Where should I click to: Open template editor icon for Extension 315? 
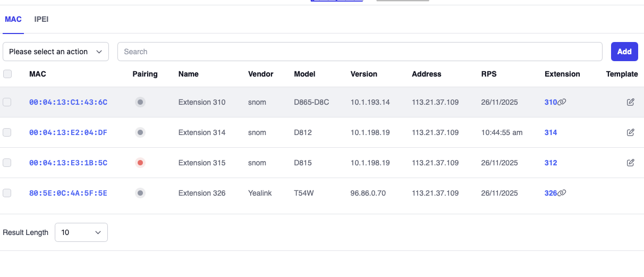point(631,163)
